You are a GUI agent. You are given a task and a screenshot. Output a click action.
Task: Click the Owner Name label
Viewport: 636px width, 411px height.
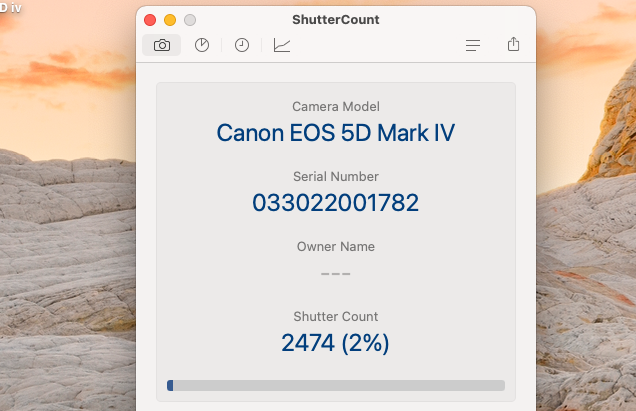[x=335, y=246]
